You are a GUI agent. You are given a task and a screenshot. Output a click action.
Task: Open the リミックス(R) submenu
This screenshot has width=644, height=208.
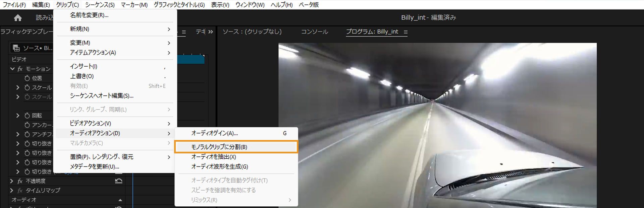pyautogui.click(x=236, y=200)
